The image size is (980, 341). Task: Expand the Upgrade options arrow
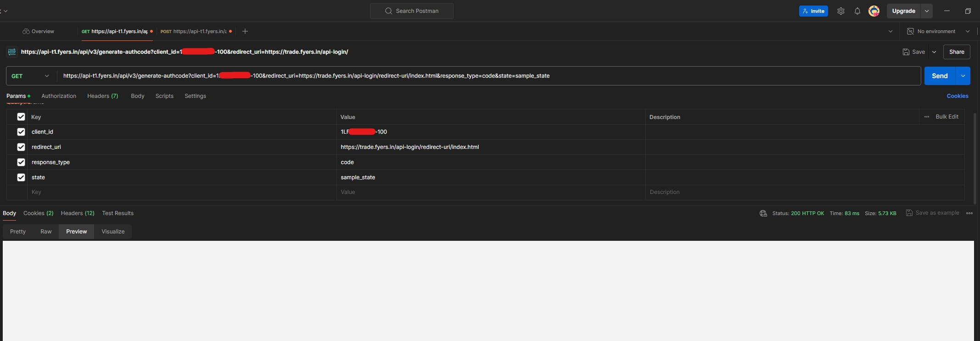click(927, 11)
